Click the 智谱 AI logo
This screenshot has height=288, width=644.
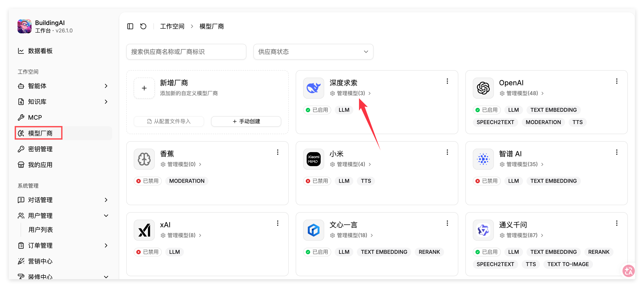(x=483, y=159)
